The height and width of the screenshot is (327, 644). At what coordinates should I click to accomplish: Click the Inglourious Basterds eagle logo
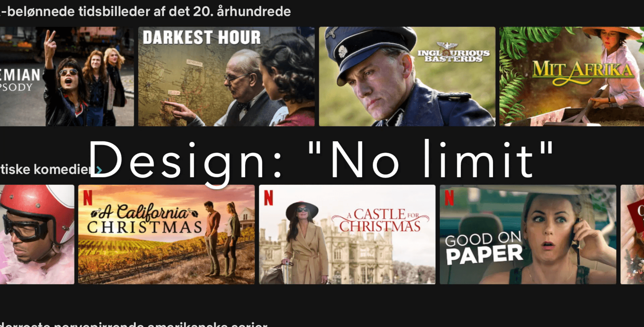coord(447,46)
